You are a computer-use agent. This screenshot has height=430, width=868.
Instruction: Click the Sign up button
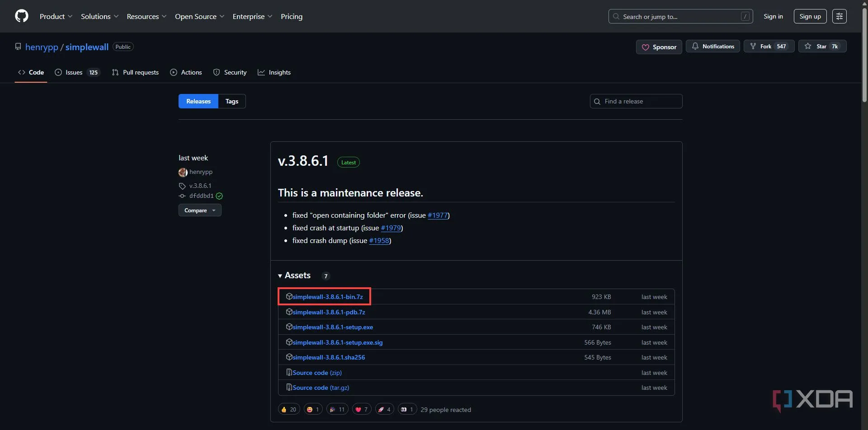coord(810,16)
